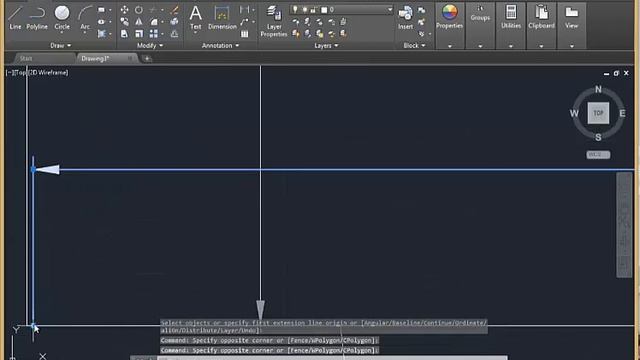Open the Groups panel
This screenshot has height=360, width=640.
click(480, 25)
